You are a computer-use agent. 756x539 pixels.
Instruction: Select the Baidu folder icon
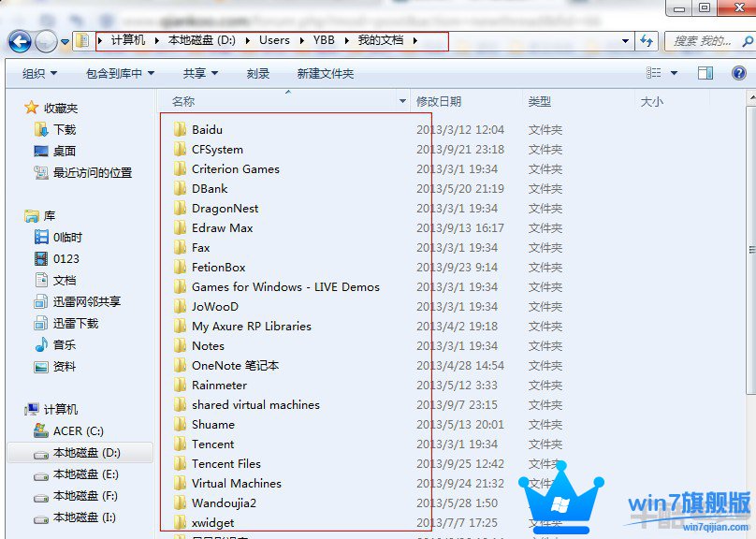(180, 129)
